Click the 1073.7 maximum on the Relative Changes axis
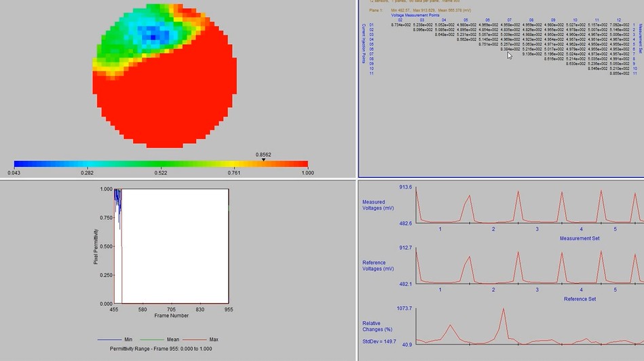This screenshot has width=644, height=361. tap(404, 309)
